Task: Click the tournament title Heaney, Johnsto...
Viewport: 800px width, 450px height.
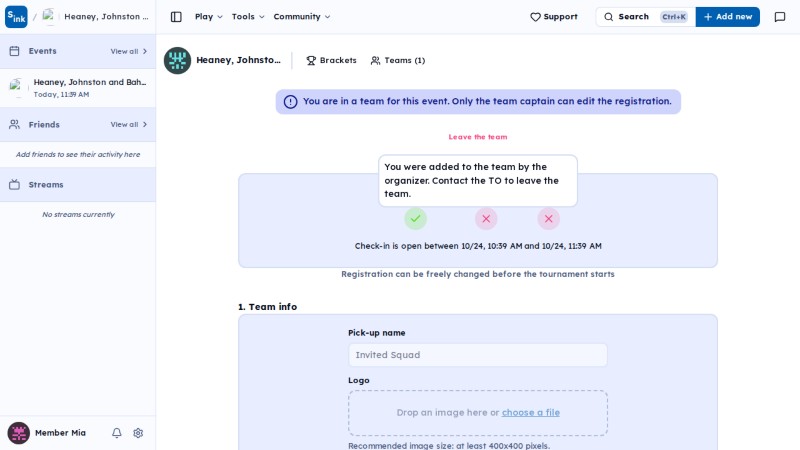Action: point(238,60)
